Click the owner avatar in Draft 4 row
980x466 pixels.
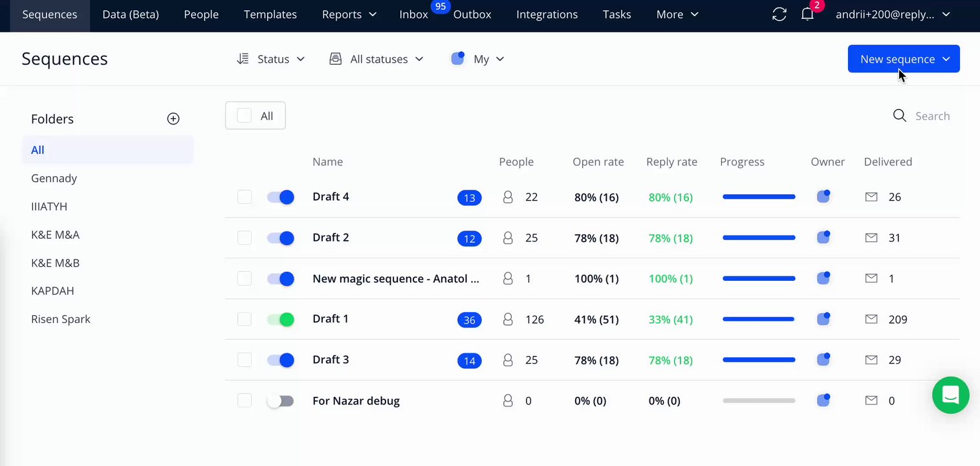[823, 197]
